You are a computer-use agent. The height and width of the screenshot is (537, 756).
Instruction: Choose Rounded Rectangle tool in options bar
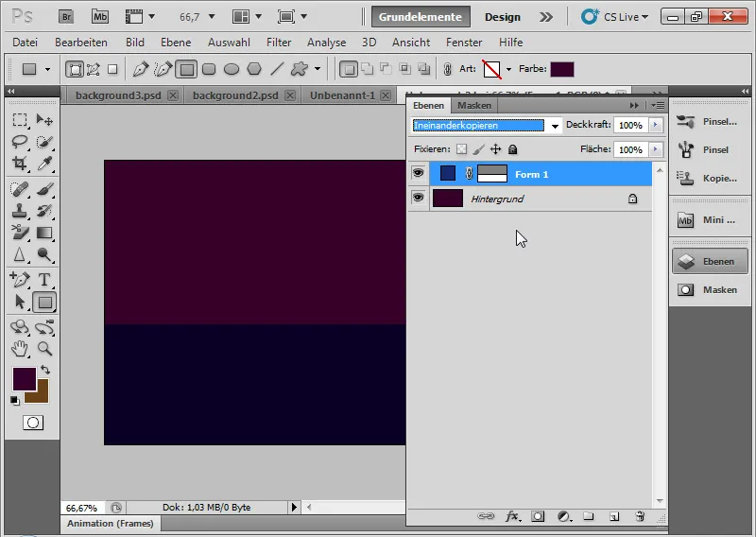(x=209, y=69)
